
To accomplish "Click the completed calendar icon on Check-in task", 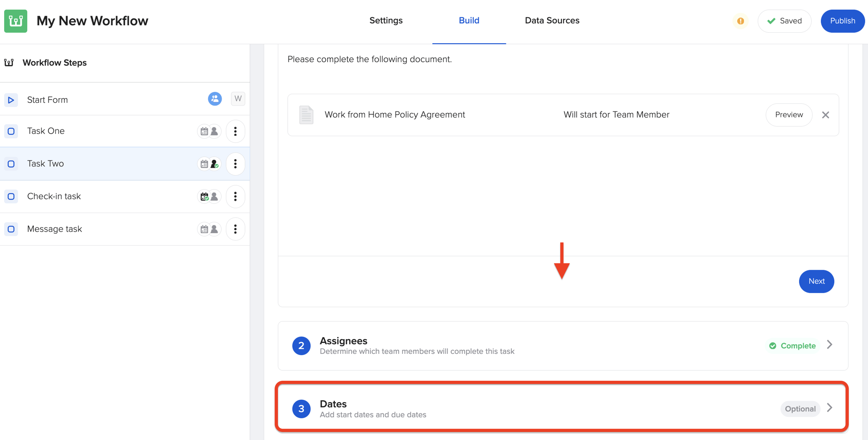I will pyautogui.click(x=203, y=196).
